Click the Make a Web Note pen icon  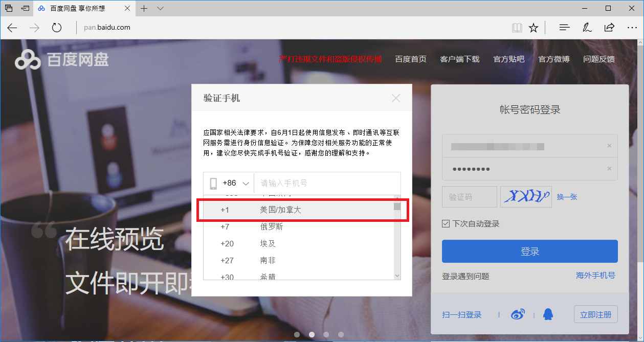coord(587,28)
